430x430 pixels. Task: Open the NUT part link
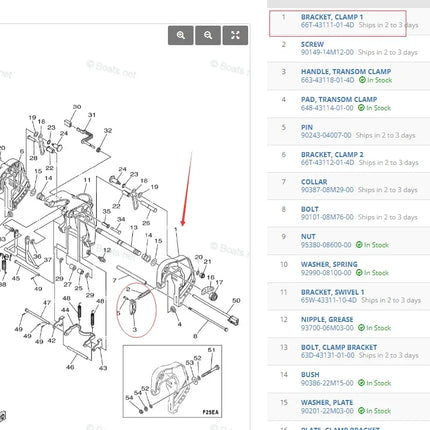pos(308,237)
